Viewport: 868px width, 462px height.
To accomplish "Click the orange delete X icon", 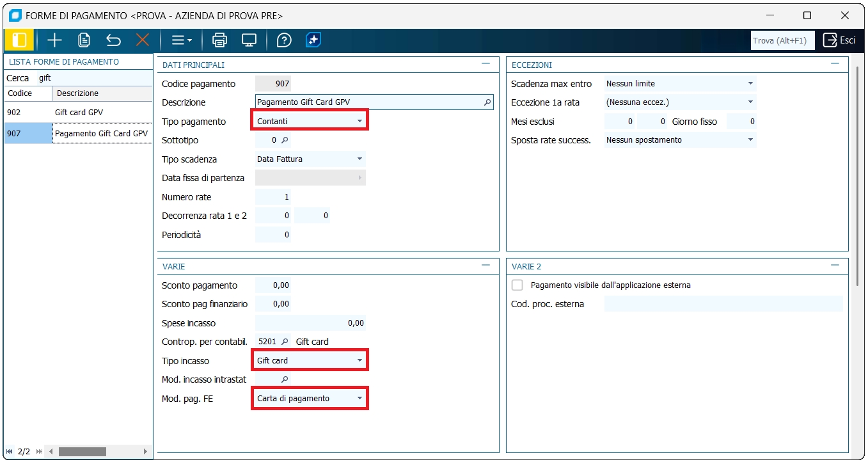I will tap(142, 40).
